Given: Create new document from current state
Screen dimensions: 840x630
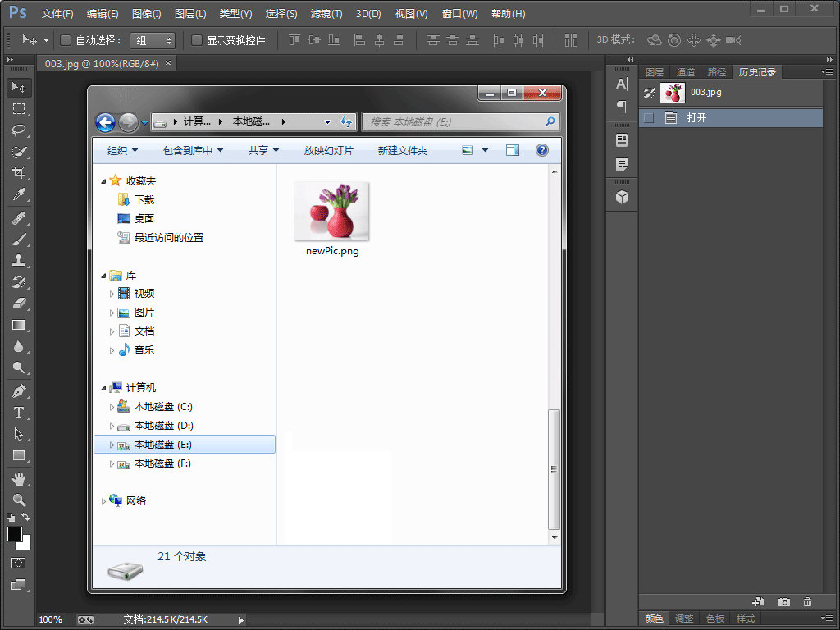Looking at the screenshot, I should click(758, 602).
